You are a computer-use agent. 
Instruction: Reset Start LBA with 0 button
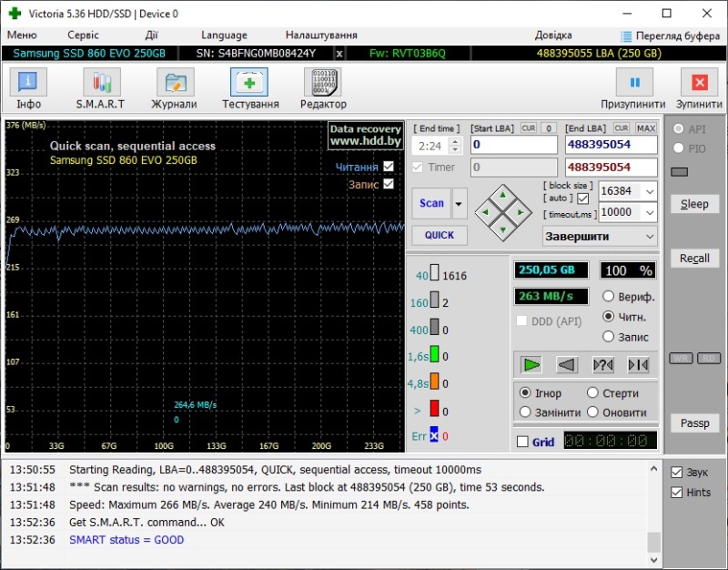(x=549, y=128)
